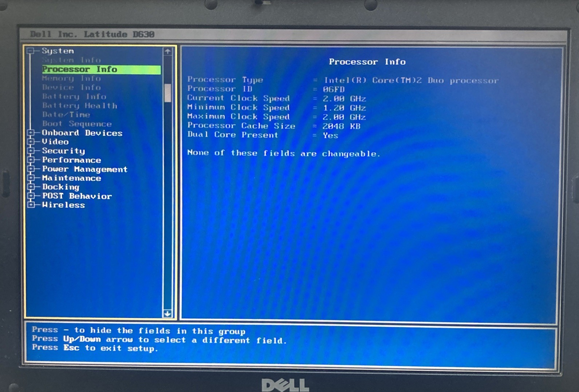
Task: Select the Onboard Devices label
Action: coord(82,133)
